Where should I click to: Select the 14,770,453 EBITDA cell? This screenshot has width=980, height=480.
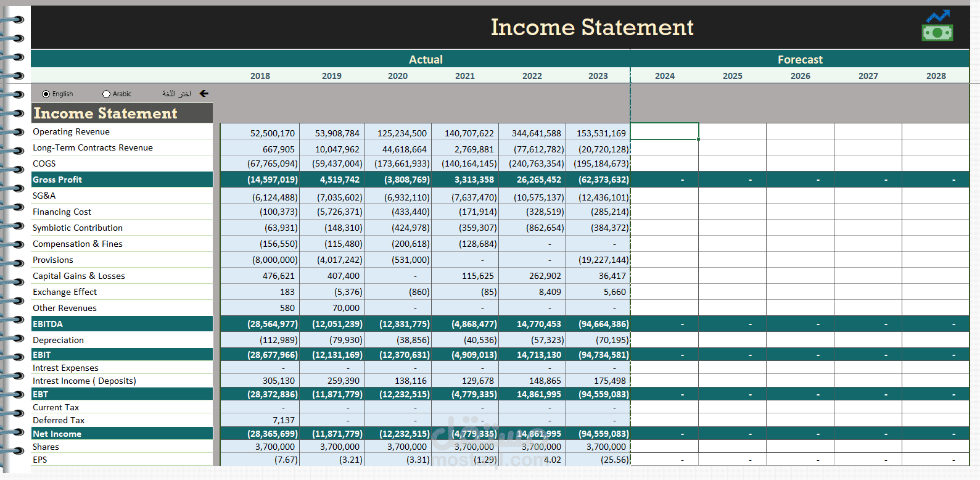[x=532, y=324]
